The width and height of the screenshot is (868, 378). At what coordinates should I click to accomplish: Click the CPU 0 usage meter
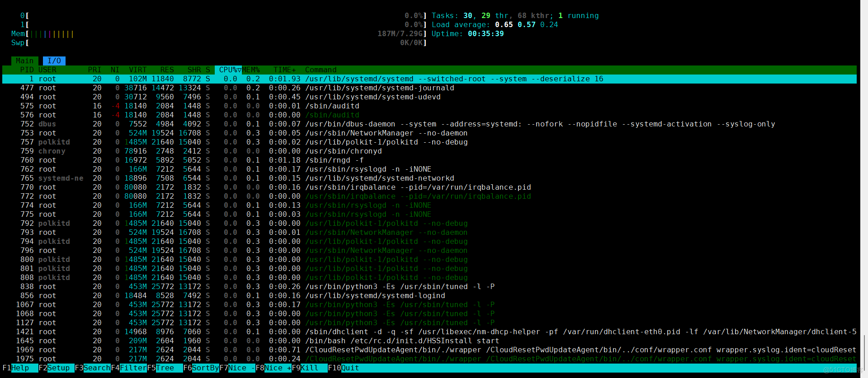(224, 16)
